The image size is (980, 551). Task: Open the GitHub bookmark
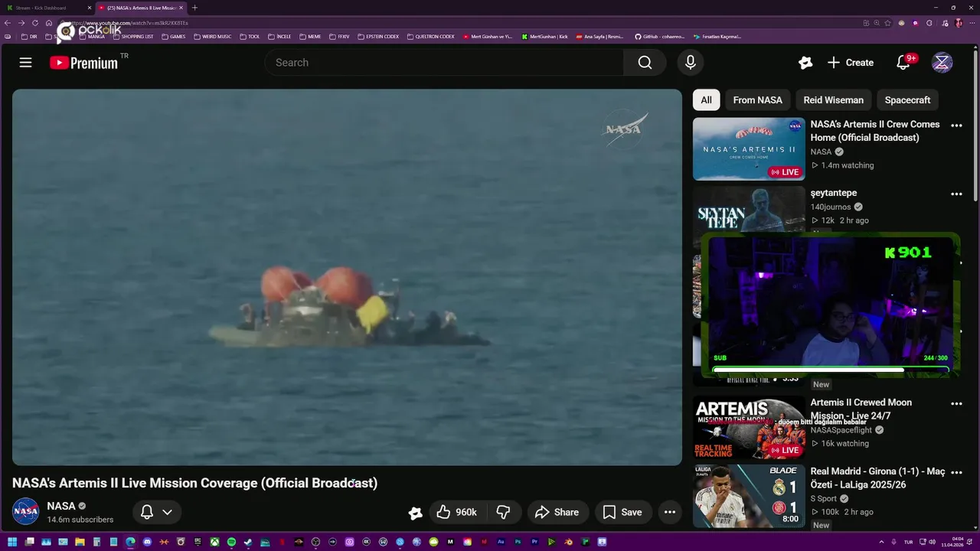coord(659,36)
